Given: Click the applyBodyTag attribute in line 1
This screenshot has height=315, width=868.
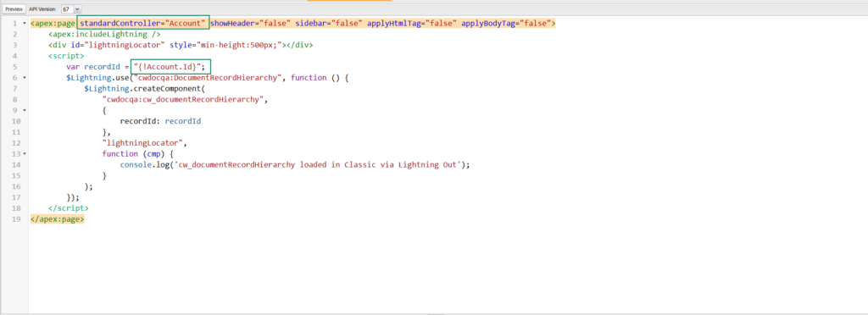Looking at the screenshot, I should tap(487, 24).
